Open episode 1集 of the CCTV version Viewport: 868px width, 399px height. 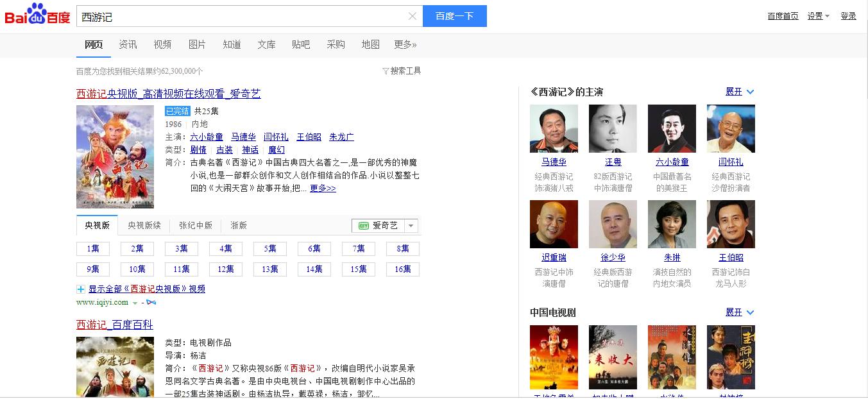click(92, 248)
